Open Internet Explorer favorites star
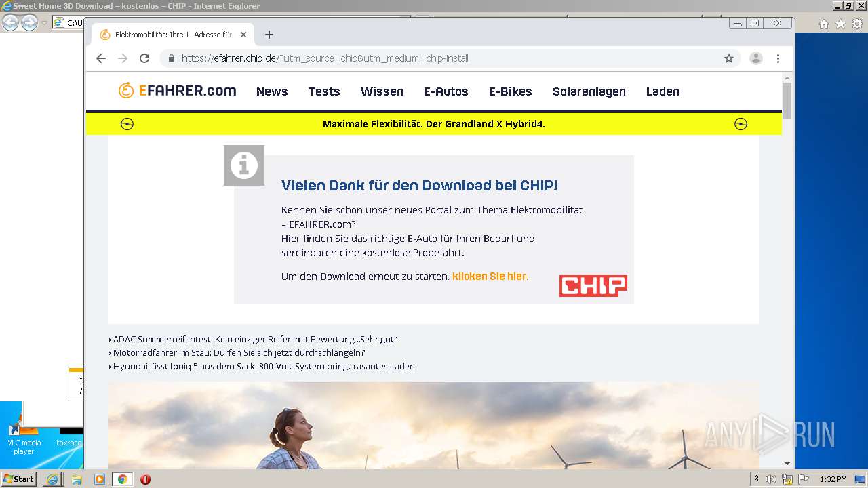This screenshot has width=868, height=488. click(x=840, y=24)
